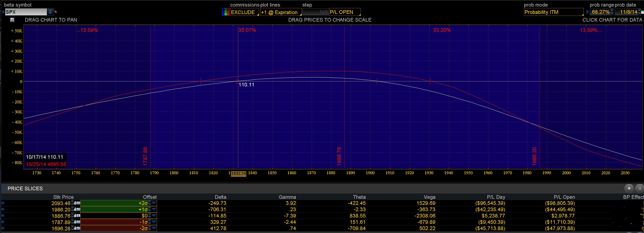
Task: Click the sigma mode icon in the 2093.46 row
Action: (78, 203)
